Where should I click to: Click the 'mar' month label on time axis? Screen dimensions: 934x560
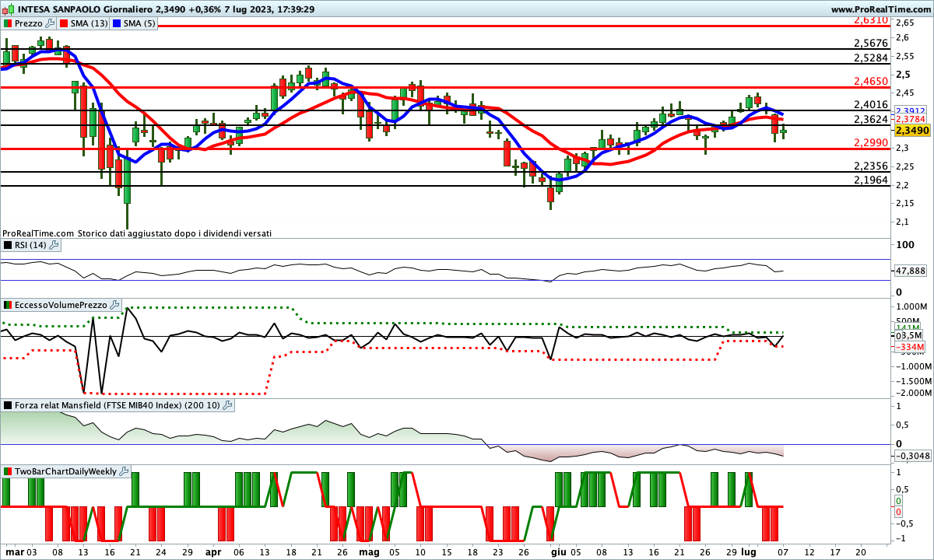[x=14, y=551]
